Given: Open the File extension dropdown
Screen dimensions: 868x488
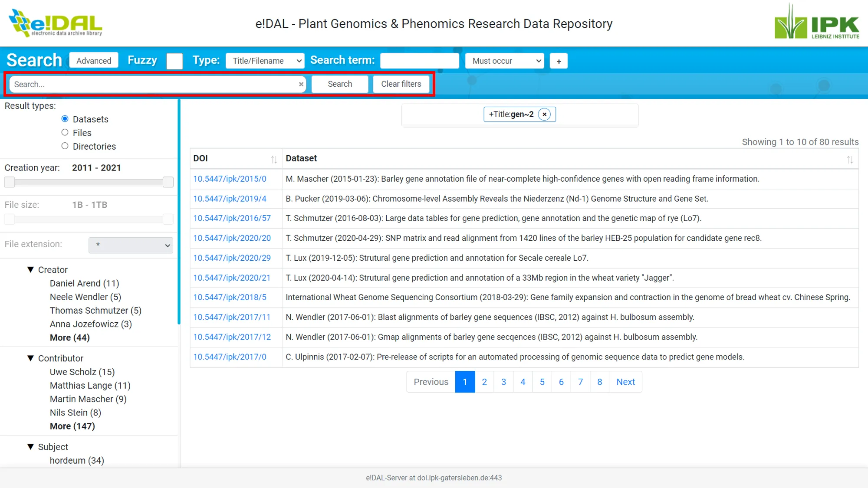Looking at the screenshot, I should pos(131,245).
